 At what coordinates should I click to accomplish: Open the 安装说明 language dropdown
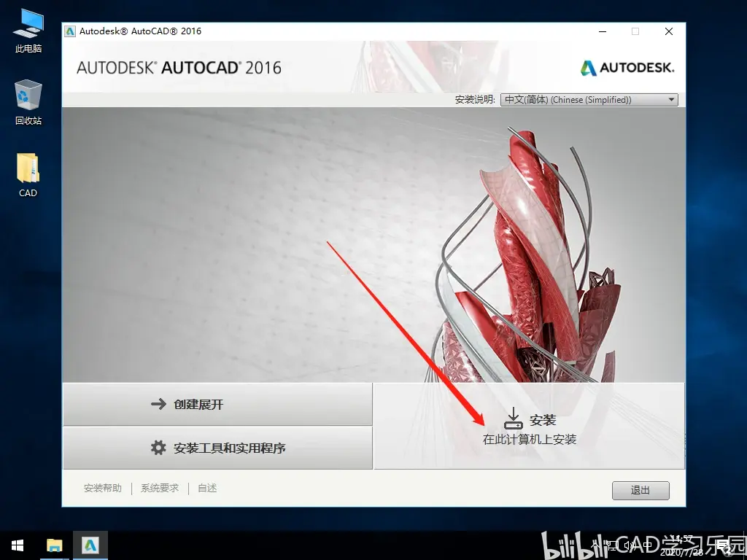(589, 99)
